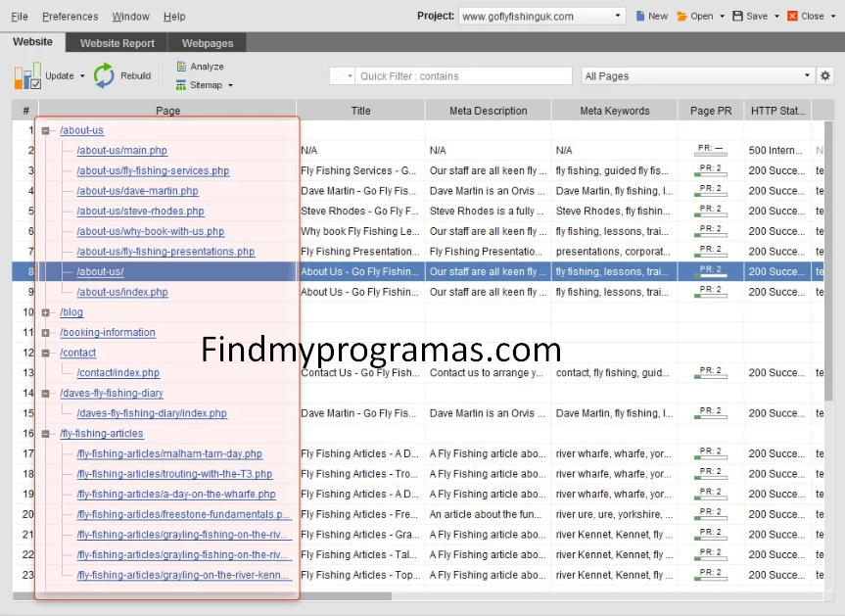This screenshot has width=845, height=616.
Task: Open the /booking-information page link
Action: [108, 332]
